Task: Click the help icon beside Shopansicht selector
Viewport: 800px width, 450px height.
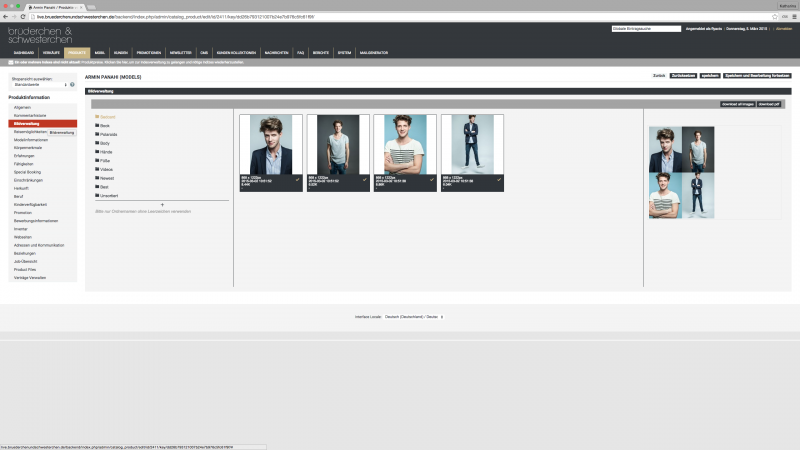Action: tap(72, 85)
